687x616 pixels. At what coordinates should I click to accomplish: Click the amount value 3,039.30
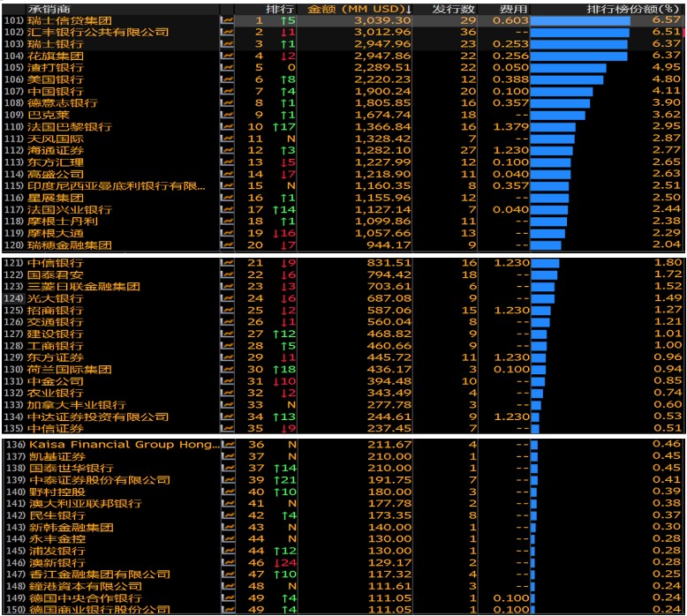[382, 20]
